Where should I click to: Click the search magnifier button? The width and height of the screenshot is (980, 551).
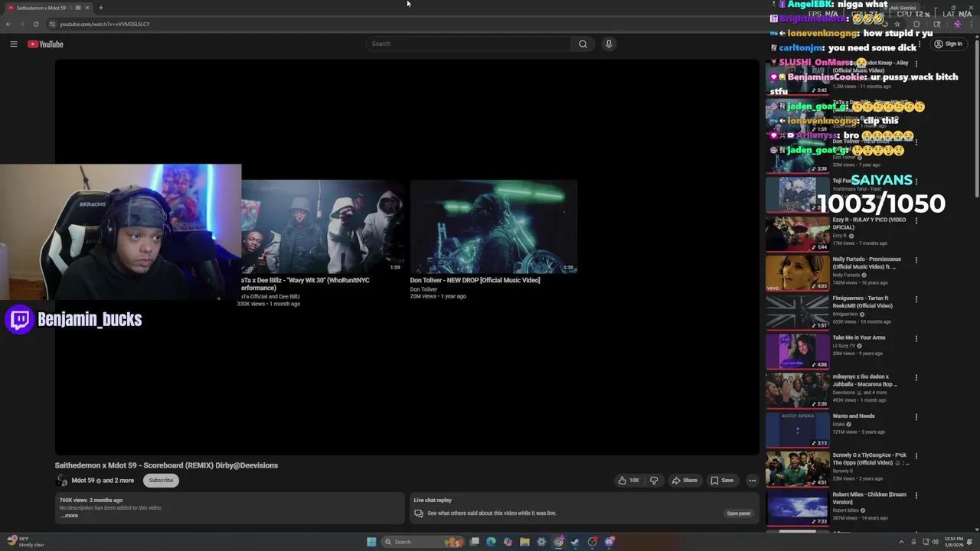coord(583,44)
